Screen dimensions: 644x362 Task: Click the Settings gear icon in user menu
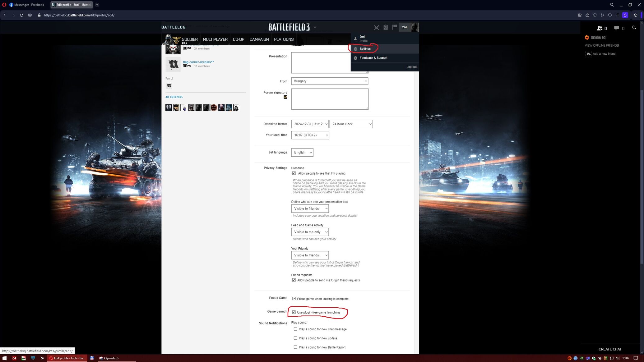coord(355,49)
